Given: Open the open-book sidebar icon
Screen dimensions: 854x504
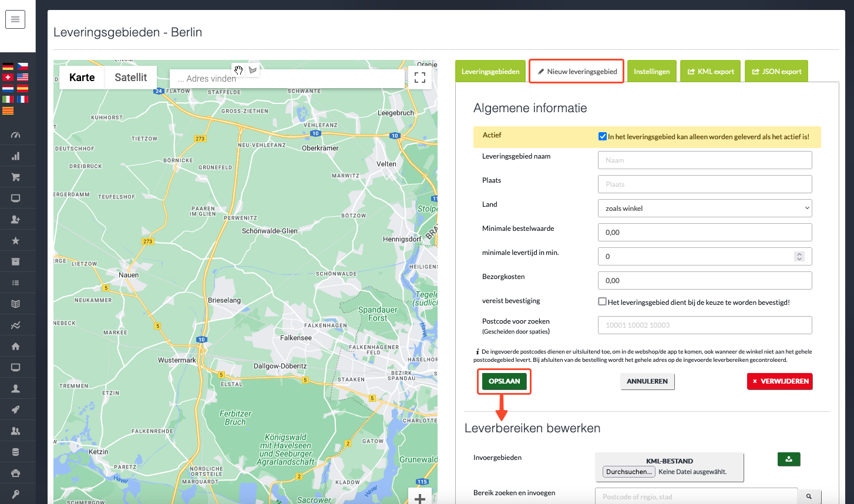Looking at the screenshot, I should pos(16,304).
